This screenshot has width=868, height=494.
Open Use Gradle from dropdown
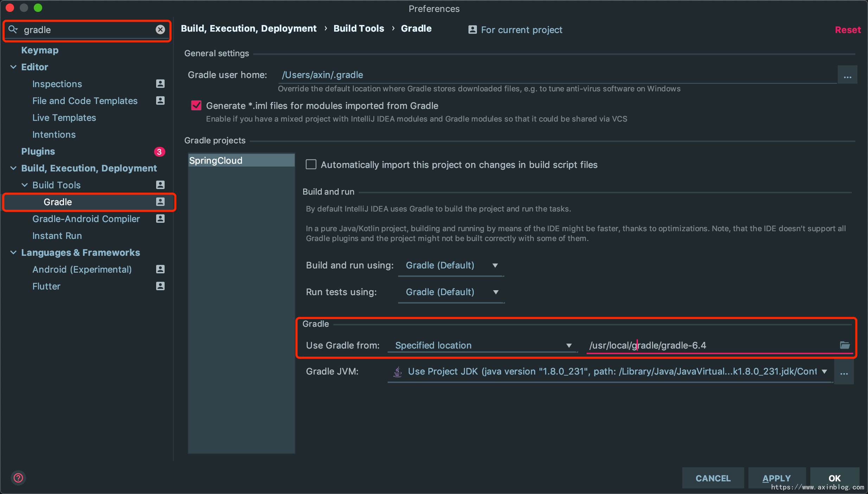pyautogui.click(x=483, y=345)
